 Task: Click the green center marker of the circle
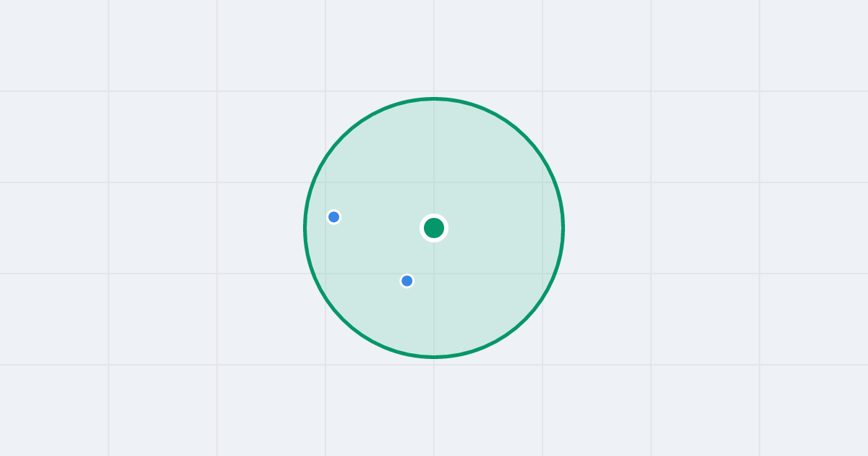click(434, 228)
